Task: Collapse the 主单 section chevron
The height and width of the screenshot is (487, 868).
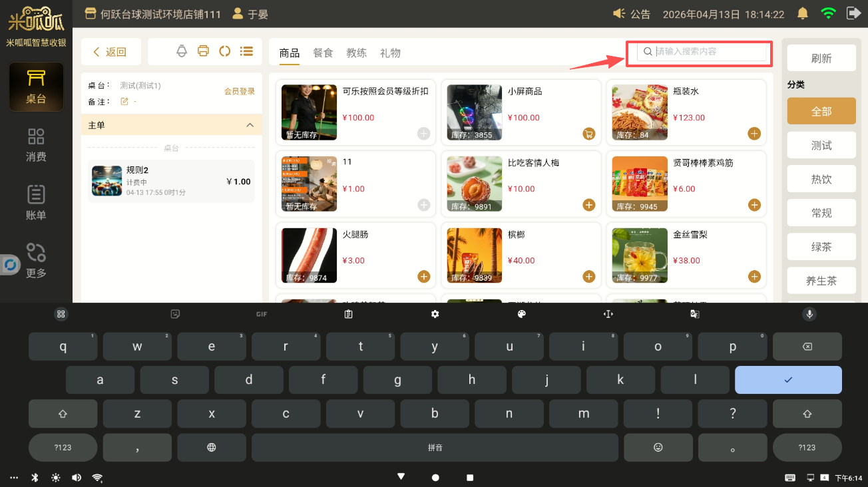Action: point(250,125)
